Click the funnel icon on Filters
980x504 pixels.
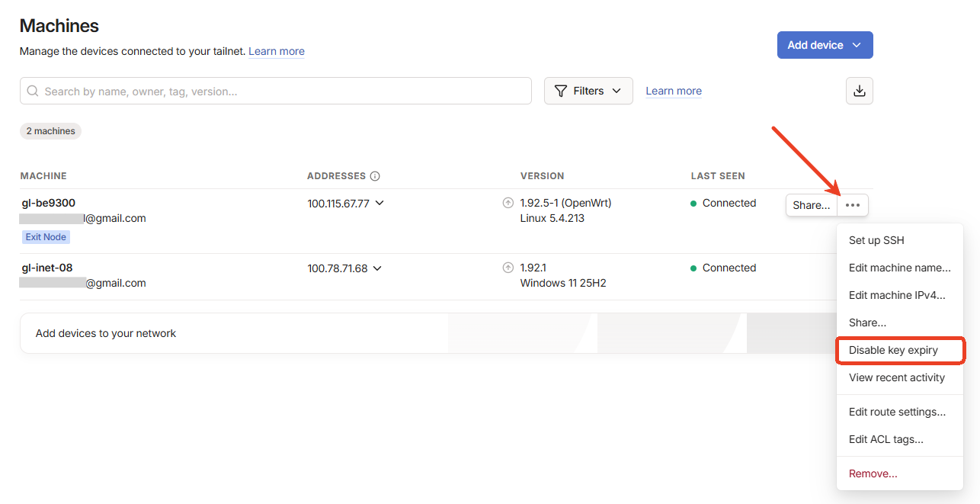[561, 91]
